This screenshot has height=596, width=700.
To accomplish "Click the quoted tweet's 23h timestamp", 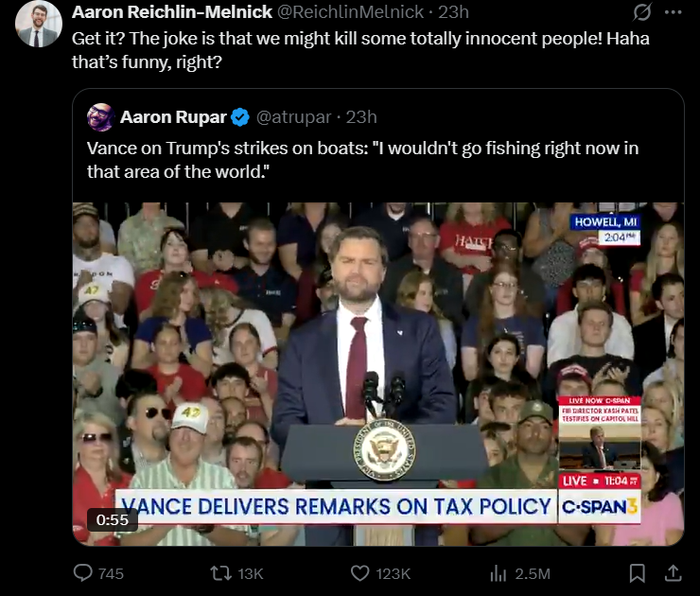I will point(361,117).
